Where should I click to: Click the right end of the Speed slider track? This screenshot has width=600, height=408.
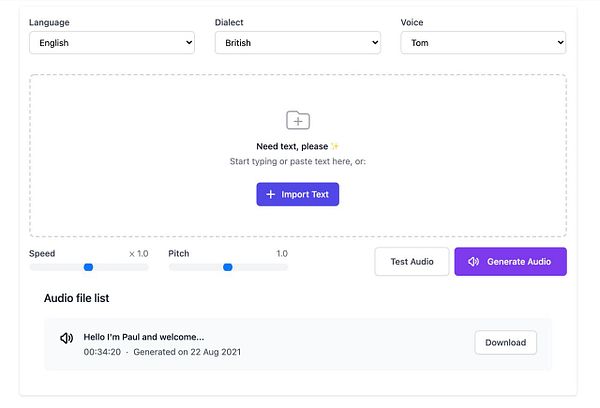[x=145, y=267]
